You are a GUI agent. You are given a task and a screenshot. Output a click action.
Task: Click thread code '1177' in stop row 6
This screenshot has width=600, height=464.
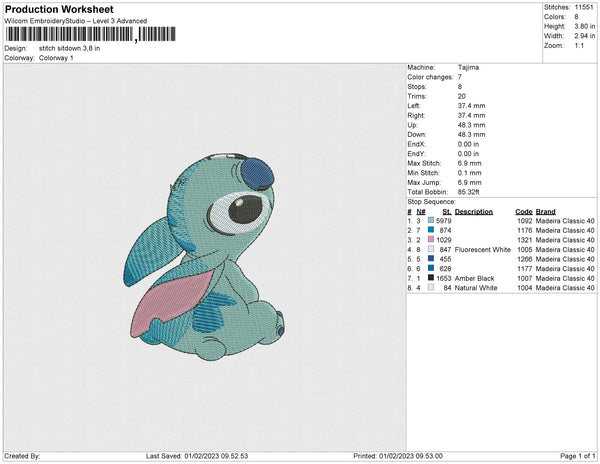(525, 269)
